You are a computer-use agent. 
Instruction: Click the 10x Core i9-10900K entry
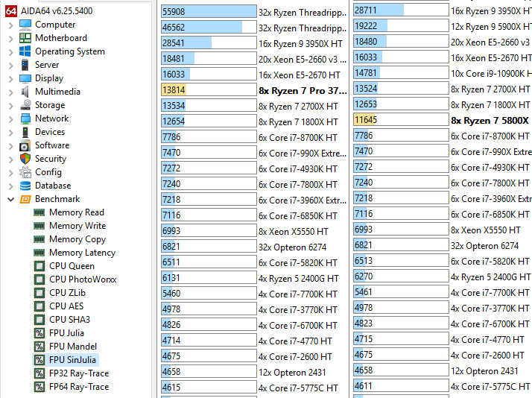(x=491, y=74)
